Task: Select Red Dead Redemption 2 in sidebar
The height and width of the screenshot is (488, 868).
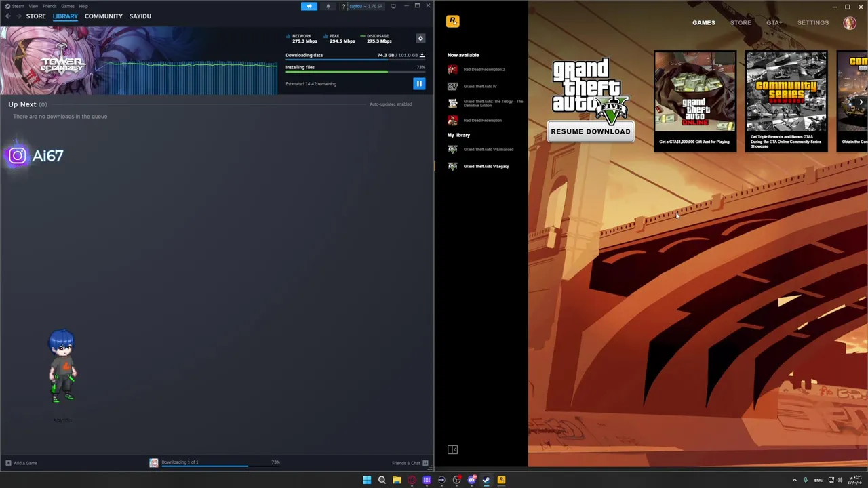Action: [477, 69]
